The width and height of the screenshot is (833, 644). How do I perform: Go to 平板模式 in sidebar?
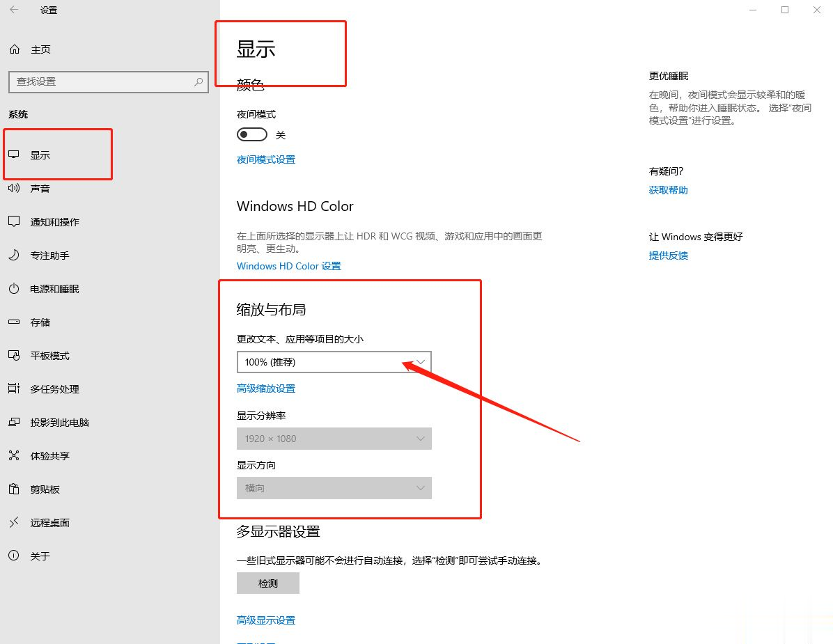pos(49,356)
